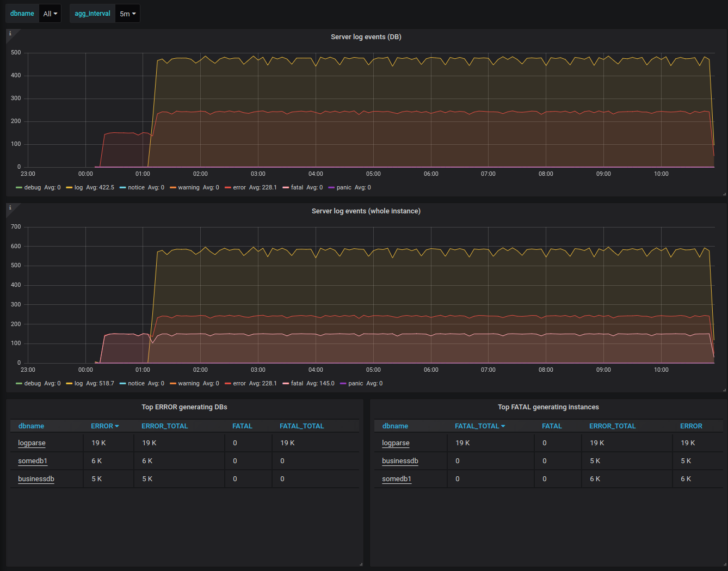Open the dbname All dropdown
Viewport: 728px width, 571px height.
[50, 14]
